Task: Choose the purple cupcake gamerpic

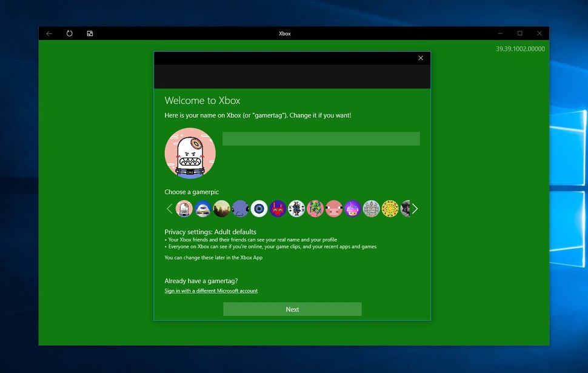Action: tap(352, 209)
